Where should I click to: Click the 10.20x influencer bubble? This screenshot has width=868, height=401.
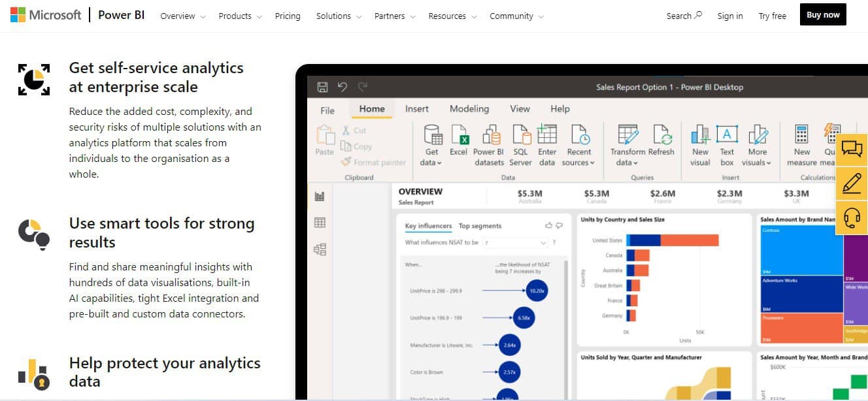pos(537,290)
